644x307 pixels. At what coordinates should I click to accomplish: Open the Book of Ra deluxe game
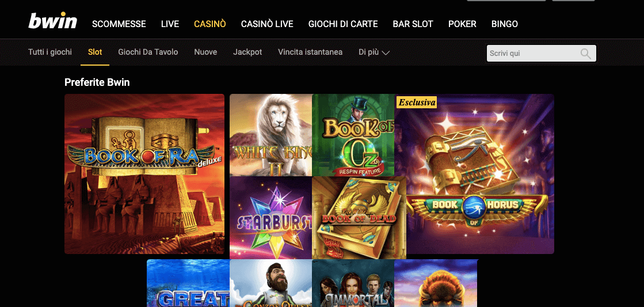click(144, 174)
